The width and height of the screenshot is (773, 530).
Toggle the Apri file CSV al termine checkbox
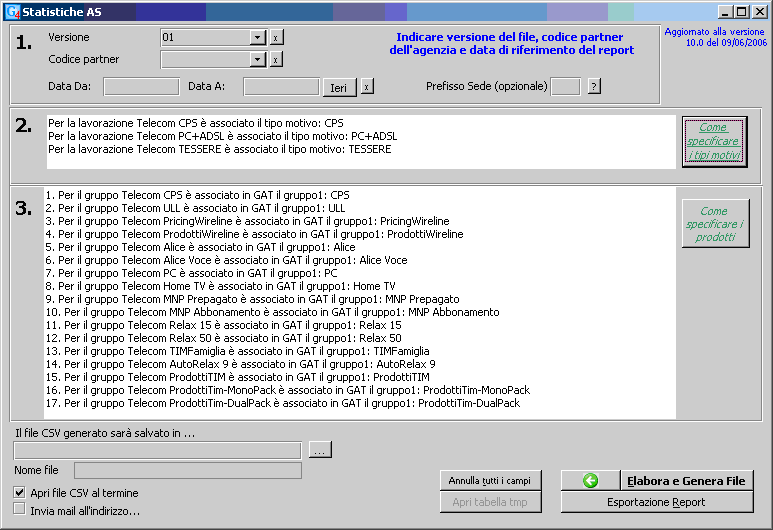[x=20, y=493]
